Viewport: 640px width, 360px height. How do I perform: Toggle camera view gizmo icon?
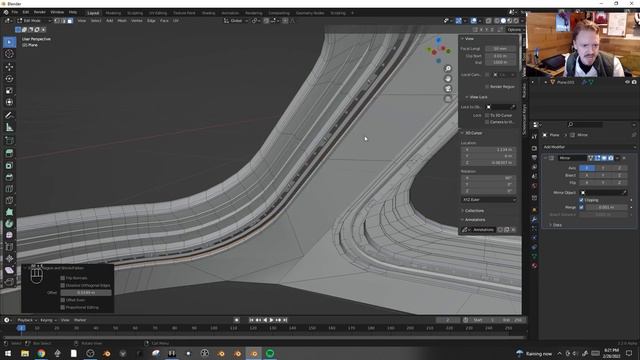coord(448,89)
